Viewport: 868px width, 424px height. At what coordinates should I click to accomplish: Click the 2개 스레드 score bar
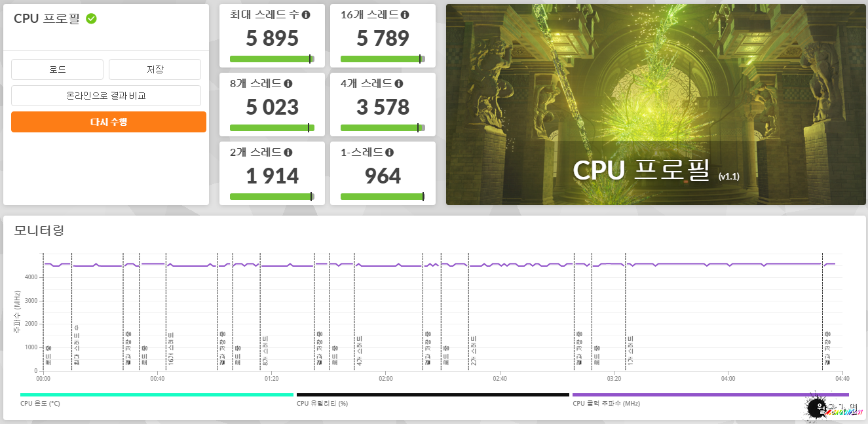coord(272,197)
